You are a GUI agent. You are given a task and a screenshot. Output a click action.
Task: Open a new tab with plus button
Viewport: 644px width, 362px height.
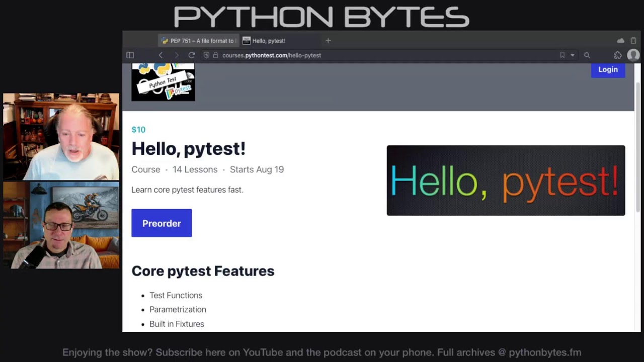[x=328, y=41]
